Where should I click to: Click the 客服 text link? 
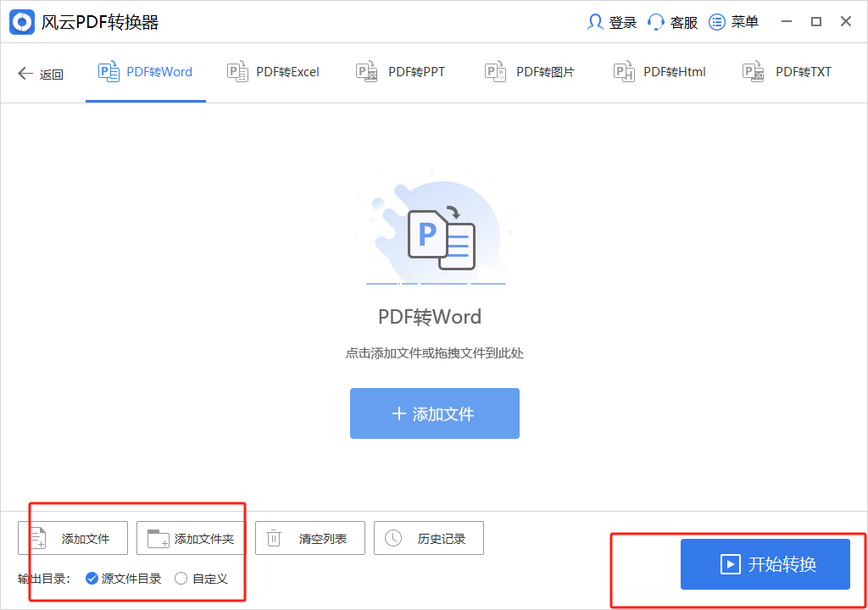684,23
